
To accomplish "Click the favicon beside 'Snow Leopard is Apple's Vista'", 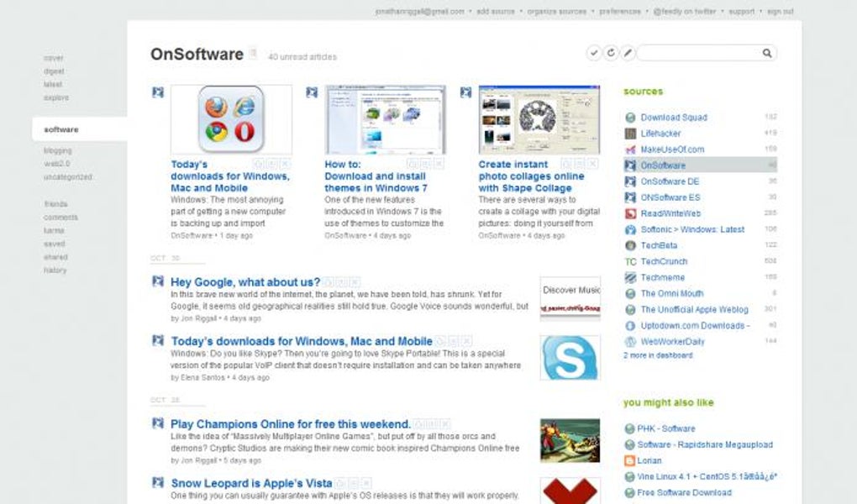I will click(x=158, y=482).
